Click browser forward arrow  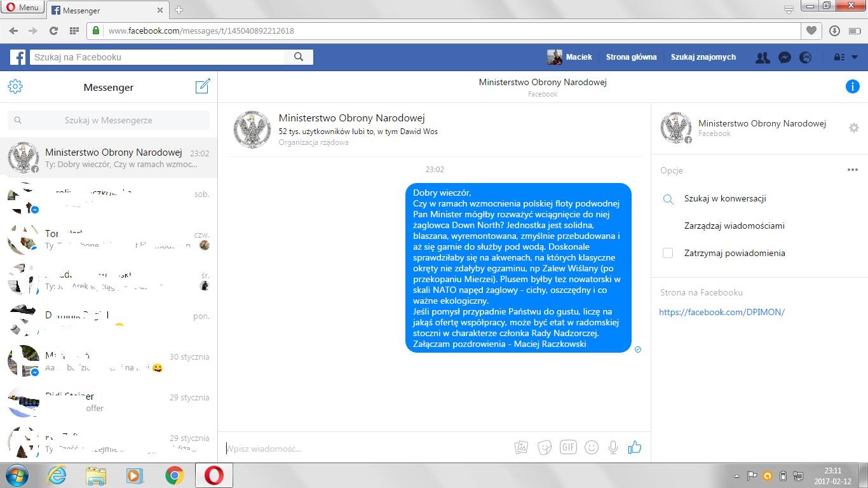(33, 30)
